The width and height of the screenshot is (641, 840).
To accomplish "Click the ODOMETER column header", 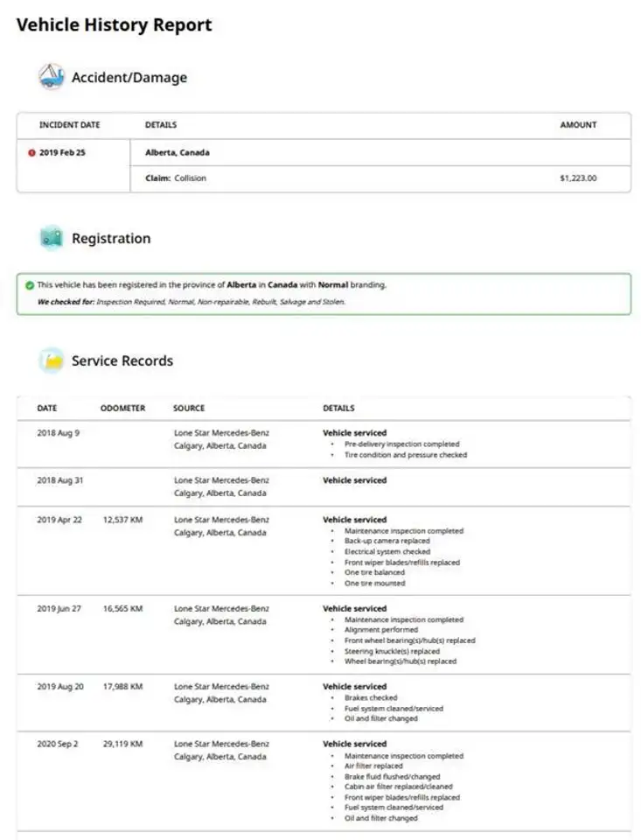I will click(x=122, y=409).
